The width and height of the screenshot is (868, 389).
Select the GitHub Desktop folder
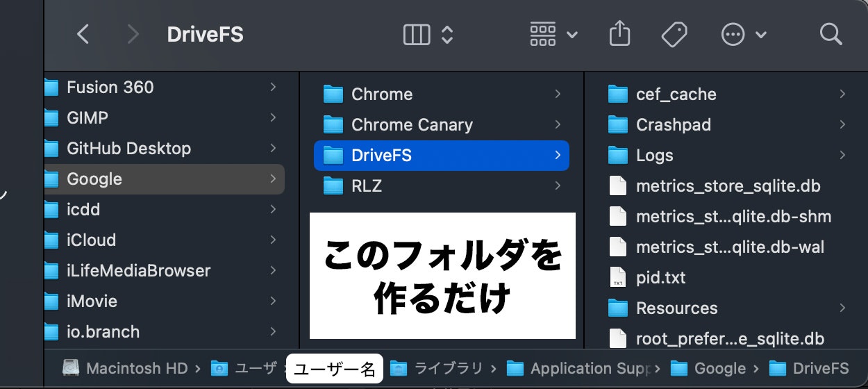point(164,148)
